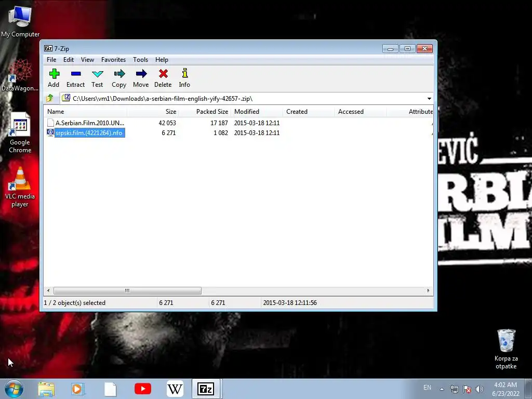This screenshot has height=399, width=532.
Task: Click the Add toolbar icon
Action: coord(54,74)
